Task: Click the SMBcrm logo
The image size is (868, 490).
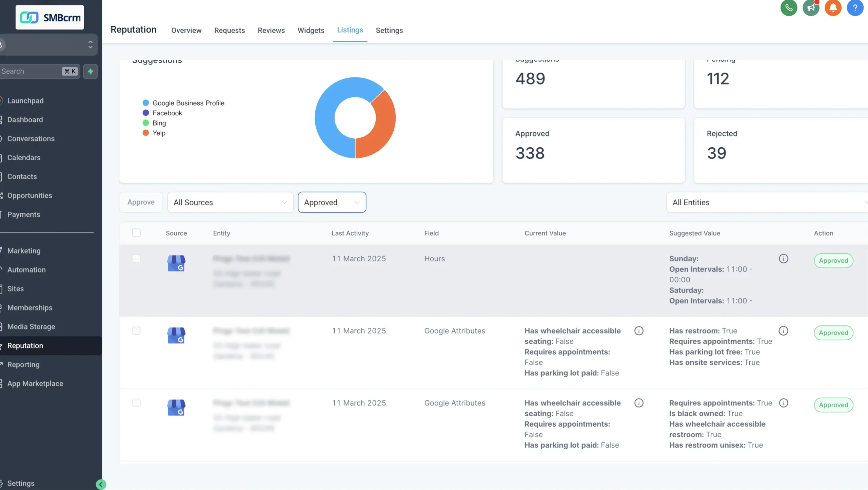Action: click(x=50, y=17)
